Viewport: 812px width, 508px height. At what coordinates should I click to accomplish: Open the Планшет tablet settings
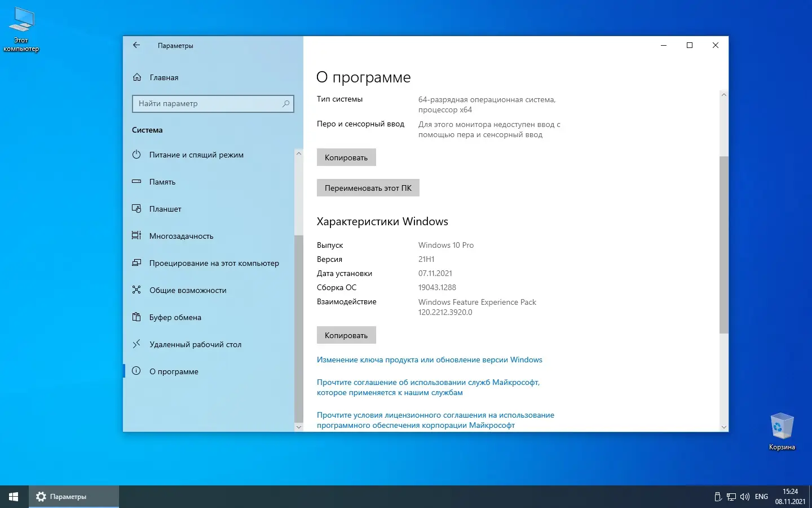point(165,209)
